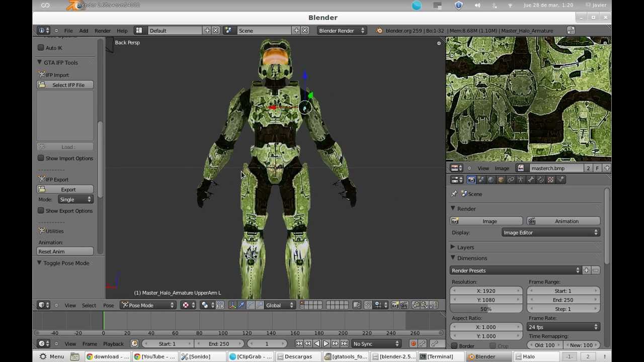
Task: Select the rotate manipulator icon
Action: tap(250, 305)
